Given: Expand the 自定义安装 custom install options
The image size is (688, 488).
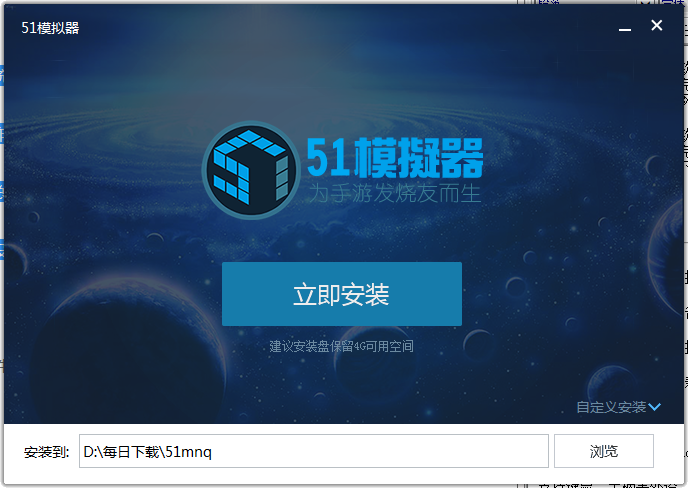Looking at the screenshot, I should pos(611,407).
